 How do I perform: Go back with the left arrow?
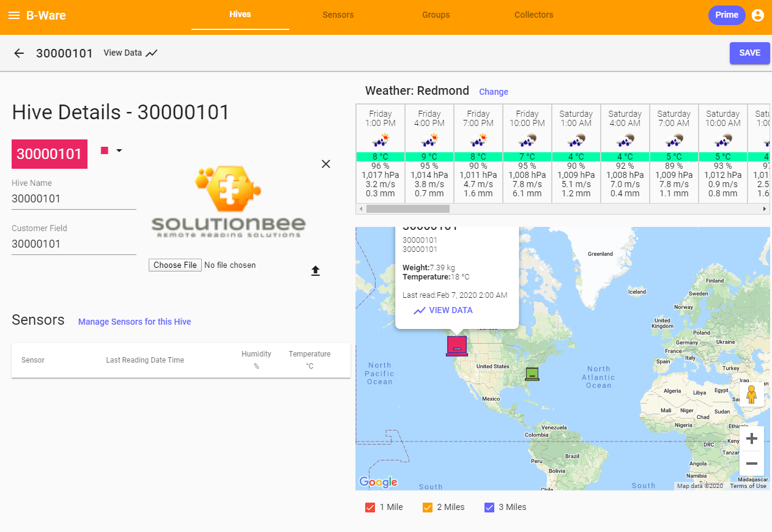19,53
